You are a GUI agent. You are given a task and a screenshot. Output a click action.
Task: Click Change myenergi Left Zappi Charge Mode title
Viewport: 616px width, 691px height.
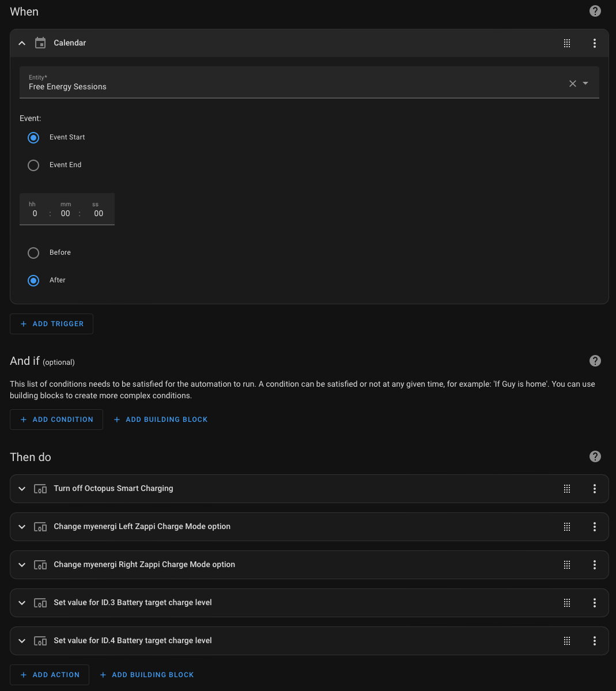tap(142, 526)
